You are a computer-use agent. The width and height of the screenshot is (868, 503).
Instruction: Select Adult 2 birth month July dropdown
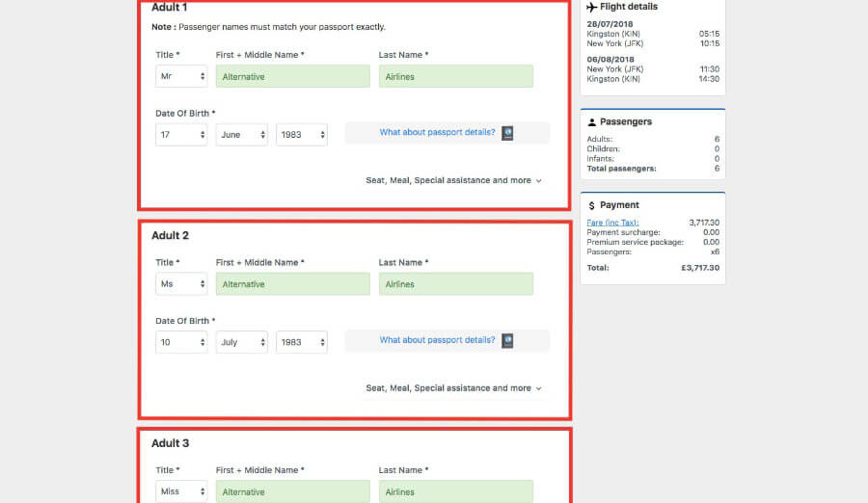pos(242,342)
